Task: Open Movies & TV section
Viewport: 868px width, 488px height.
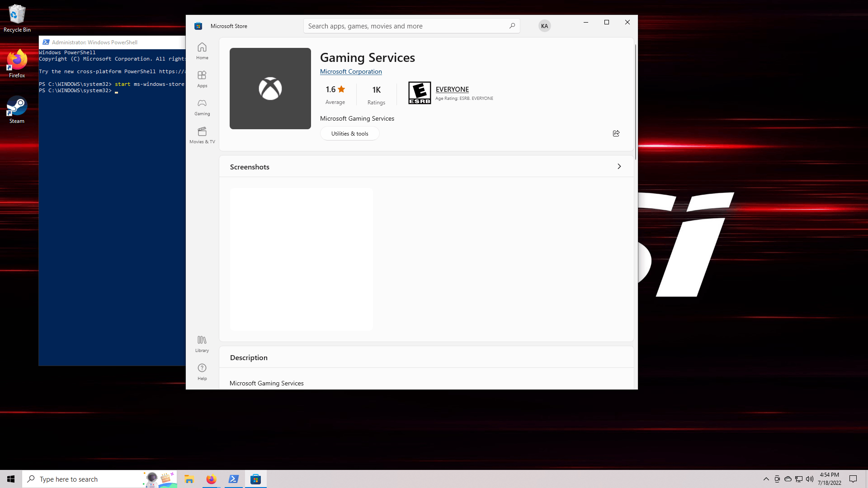Action: [202, 135]
